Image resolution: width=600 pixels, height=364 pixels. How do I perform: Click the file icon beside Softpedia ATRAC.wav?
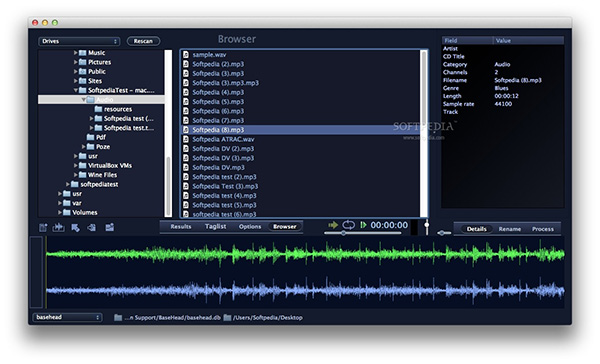point(186,139)
